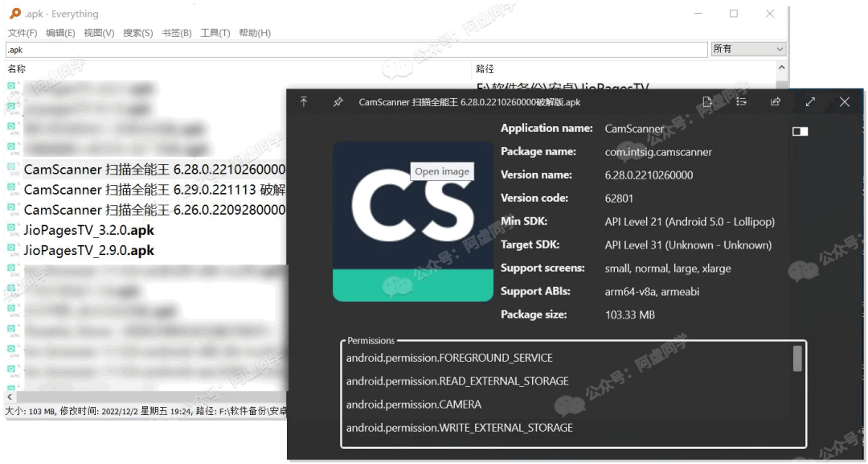This screenshot has width=868, height=464.
Task: Click Min SDK API Level 21 value
Action: click(690, 221)
